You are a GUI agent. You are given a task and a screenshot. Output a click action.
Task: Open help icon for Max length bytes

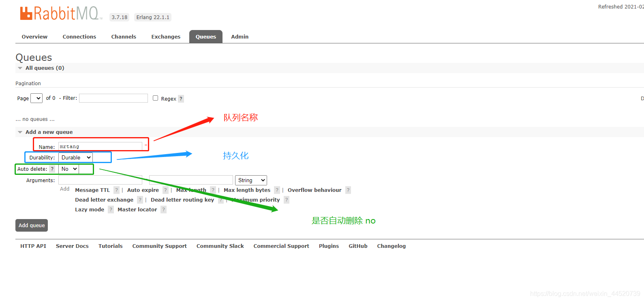[277, 190]
